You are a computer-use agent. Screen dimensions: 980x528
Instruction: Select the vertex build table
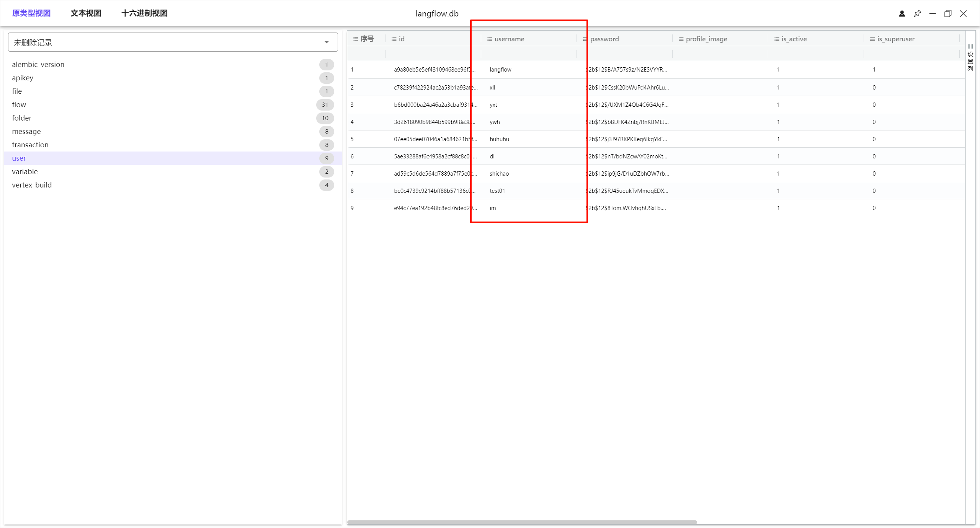coord(32,185)
